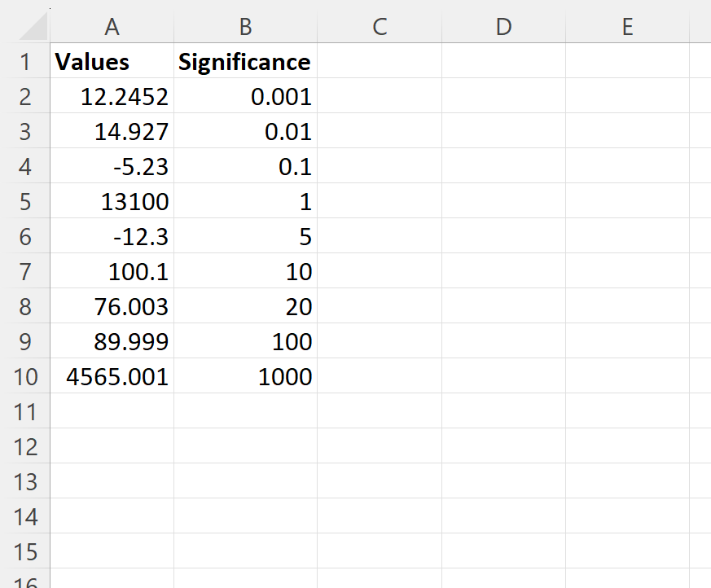Select row 14 header

[25, 516]
